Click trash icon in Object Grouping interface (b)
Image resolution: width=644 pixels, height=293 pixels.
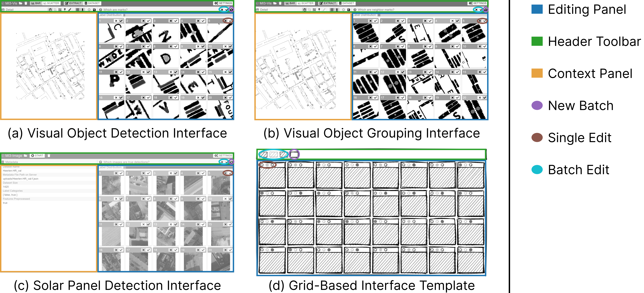(280, 3)
